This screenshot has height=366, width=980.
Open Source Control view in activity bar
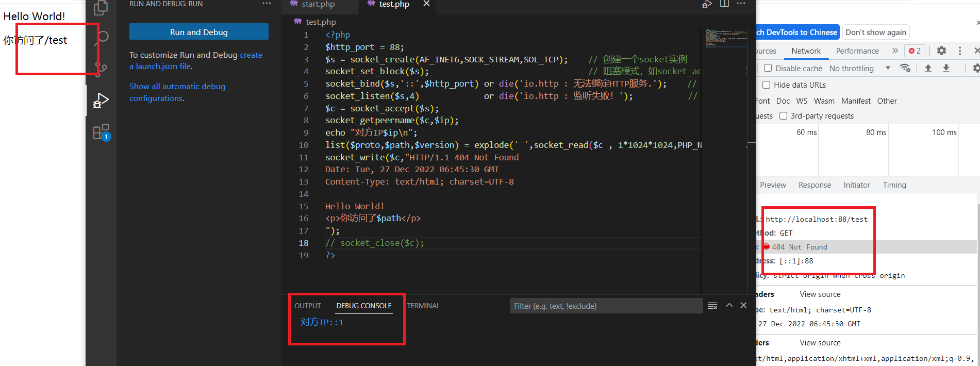(101, 68)
